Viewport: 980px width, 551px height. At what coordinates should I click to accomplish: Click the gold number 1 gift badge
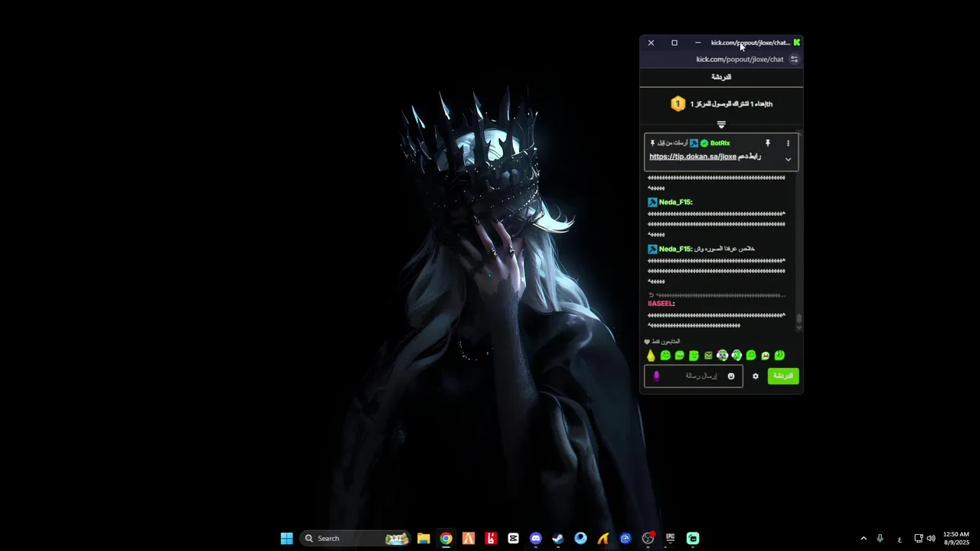click(678, 104)
